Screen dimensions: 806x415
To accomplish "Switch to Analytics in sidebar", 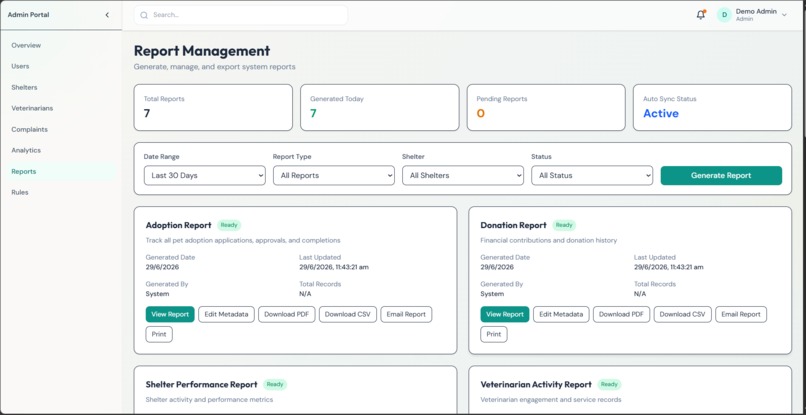I will pos(26,151).
